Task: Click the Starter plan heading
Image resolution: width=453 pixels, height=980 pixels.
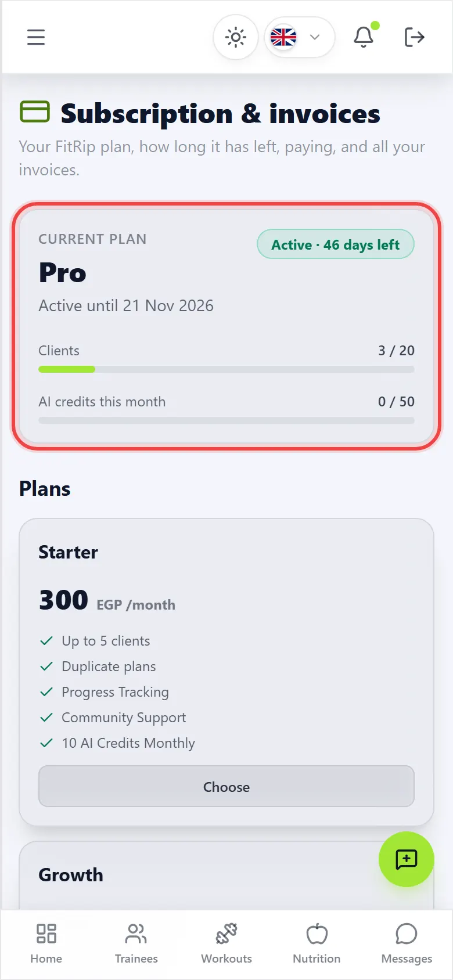Action: pyautogui.click(x=68, y=552)
